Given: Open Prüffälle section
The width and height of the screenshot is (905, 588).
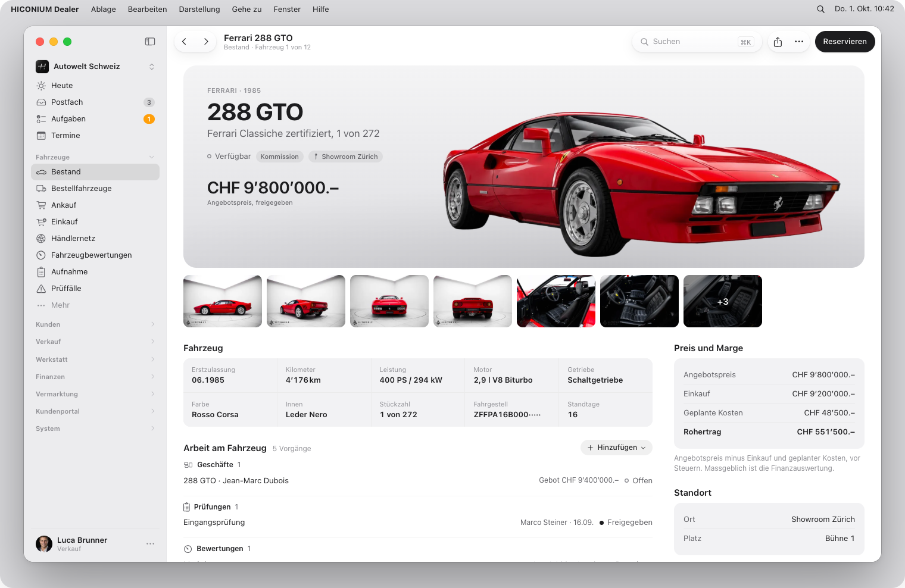Looking at the screenshot, I should 95,289.
